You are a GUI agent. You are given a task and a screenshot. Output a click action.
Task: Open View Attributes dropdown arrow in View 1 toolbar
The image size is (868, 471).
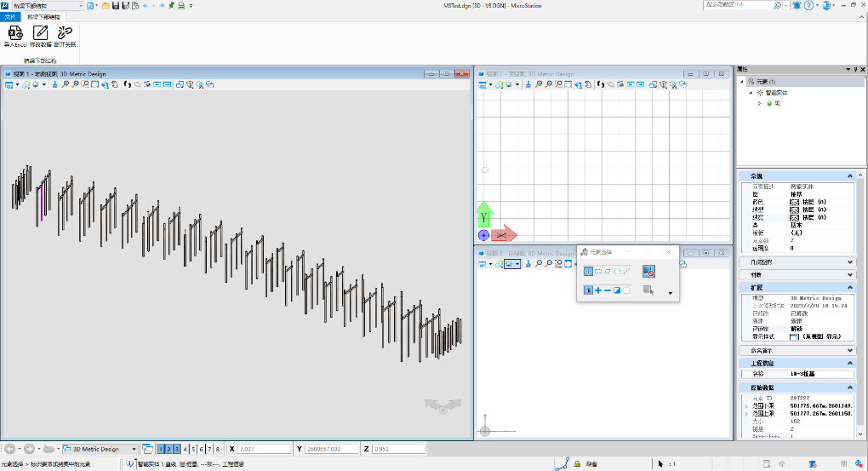click(x=17, y=85)
